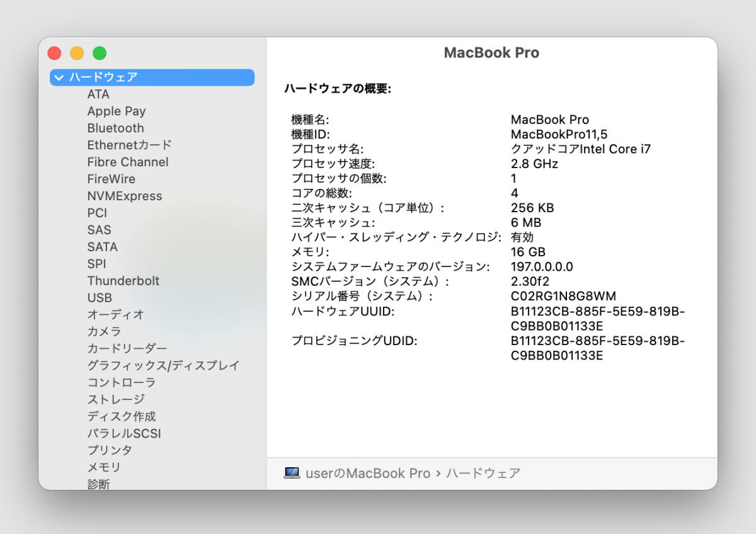Click ハードウェア in the bottom path bar
This screenshot has height=534, width=756.
483,474
